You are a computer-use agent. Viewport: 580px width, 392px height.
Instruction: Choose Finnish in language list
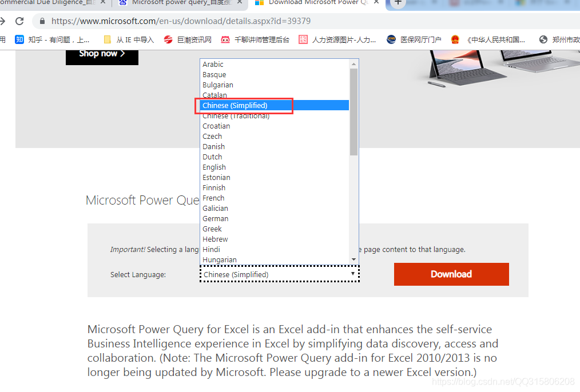click(x=274, y=187)
